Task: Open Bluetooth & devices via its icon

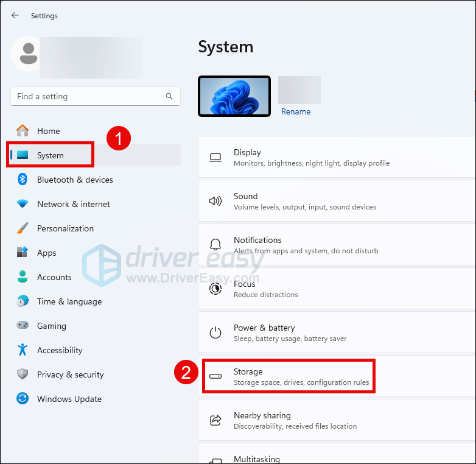Action: pyautogui.click(x=23, y=180)
